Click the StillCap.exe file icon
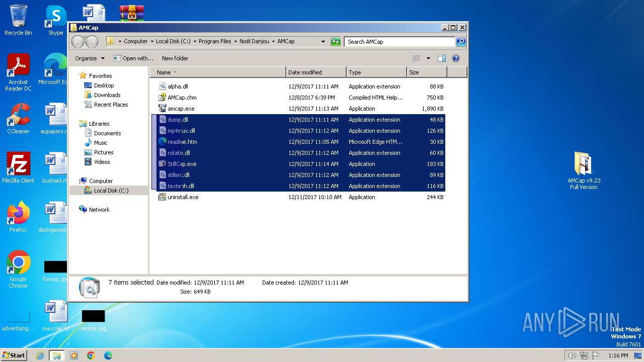Image resolution: width=644 pixels, height=362 pixels. 162,164
